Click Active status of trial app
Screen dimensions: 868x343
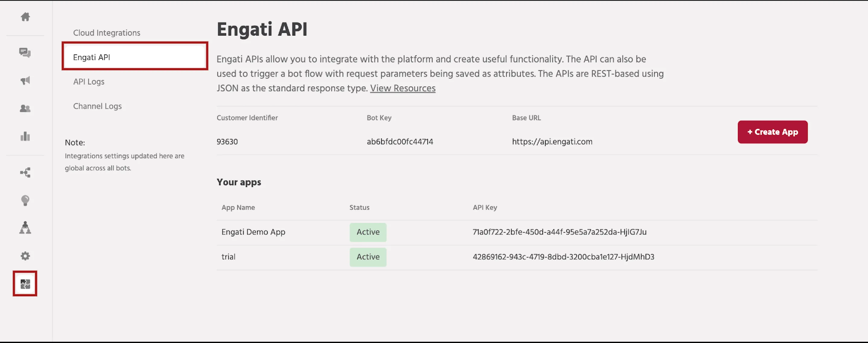click(368, 257)
